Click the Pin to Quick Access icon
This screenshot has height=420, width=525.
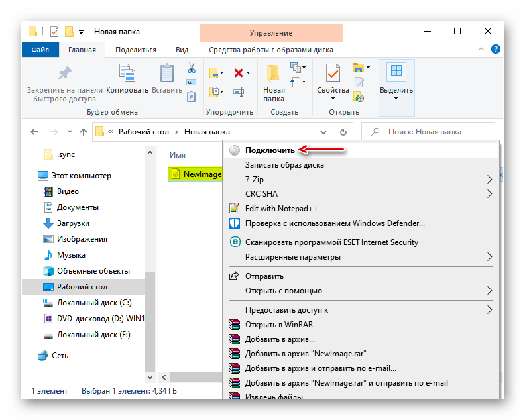[64, 73]
